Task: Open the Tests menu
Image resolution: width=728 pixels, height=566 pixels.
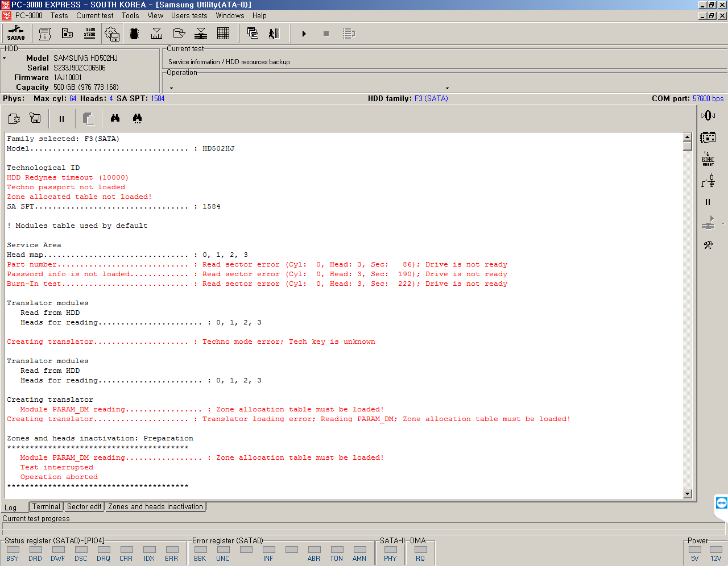Action: (59, 16)
